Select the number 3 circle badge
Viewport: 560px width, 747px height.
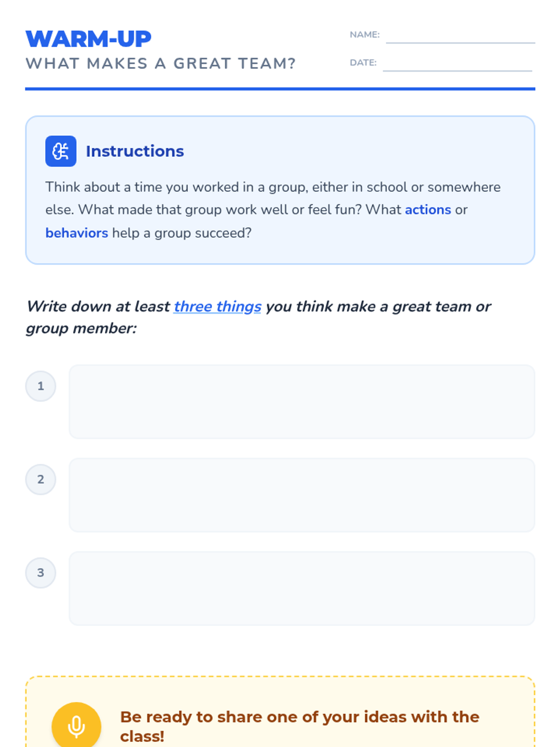pos(41,573)
